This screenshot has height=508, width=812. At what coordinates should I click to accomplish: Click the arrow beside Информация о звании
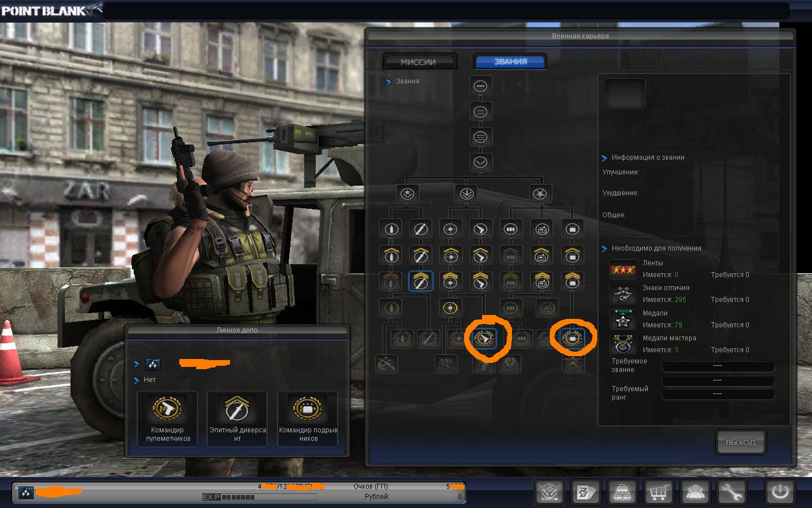[604, 158]
